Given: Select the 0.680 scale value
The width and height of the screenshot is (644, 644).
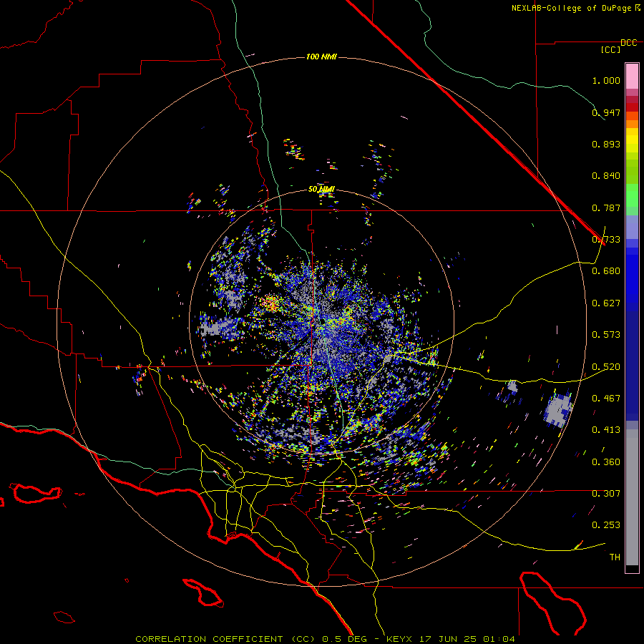Looking at the screenshot, I should (606, 271).
